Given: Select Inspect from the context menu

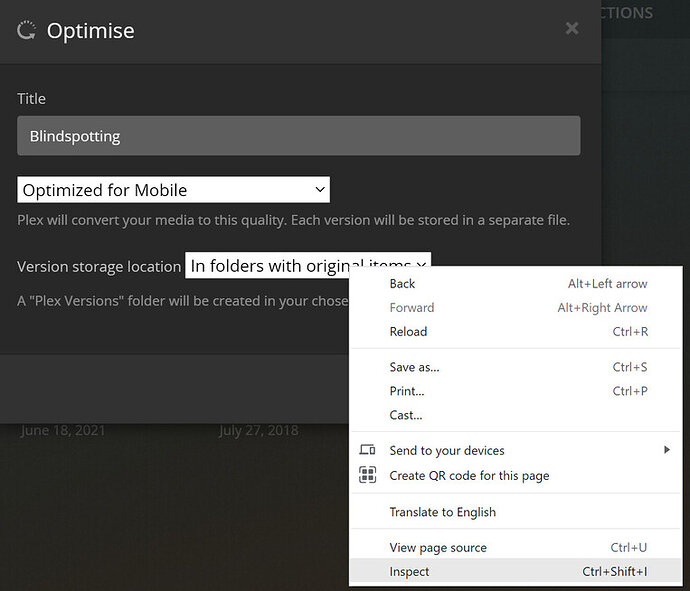Looking at the screenshot, I should pyautogui.click(x=516, y=571).
